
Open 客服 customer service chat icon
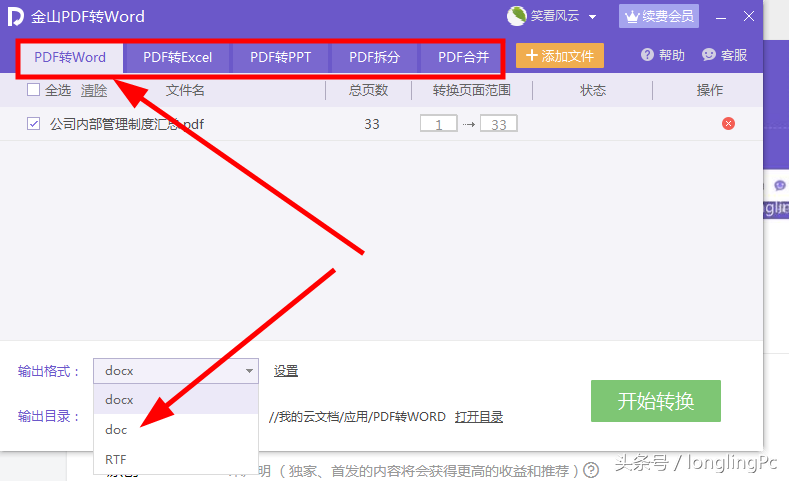click(x=725, y=55)
